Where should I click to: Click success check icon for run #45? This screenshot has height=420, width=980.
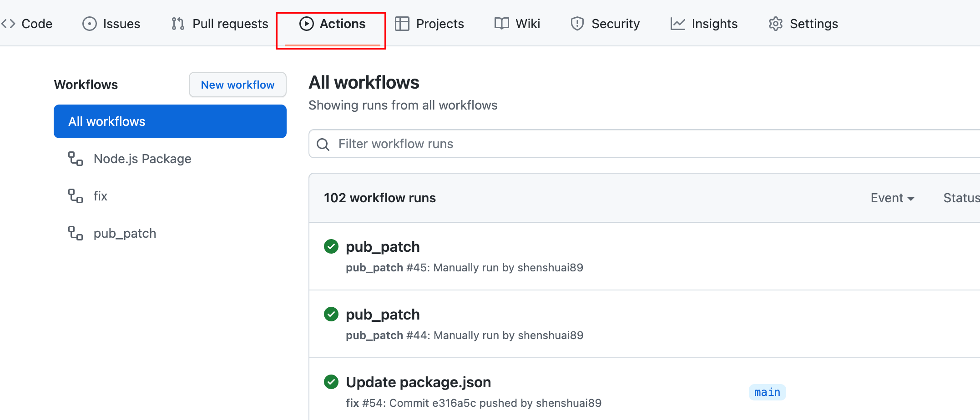[x=331, y=246]
